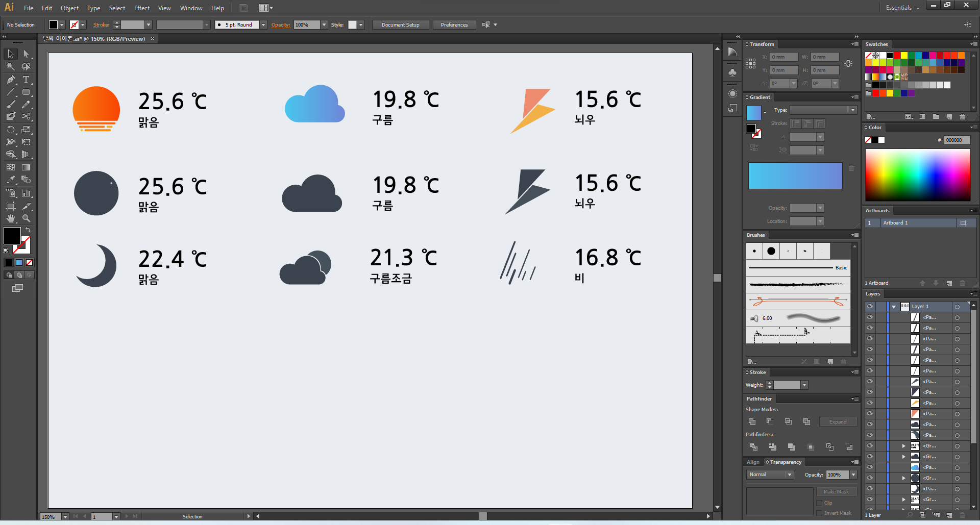The image size is (980, 525).
Task: Set color mode to Gradient in toolbox
Action: [x=19, y=262]
